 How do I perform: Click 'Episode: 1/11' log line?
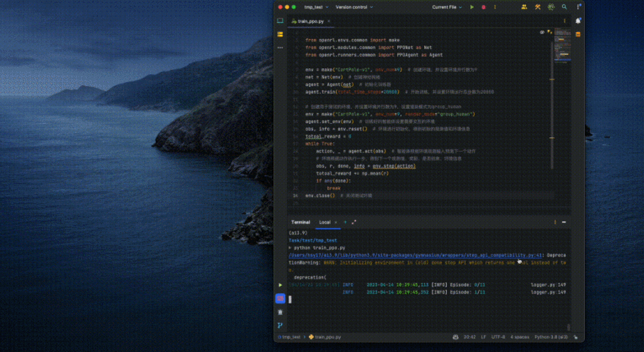pos(468,292)
